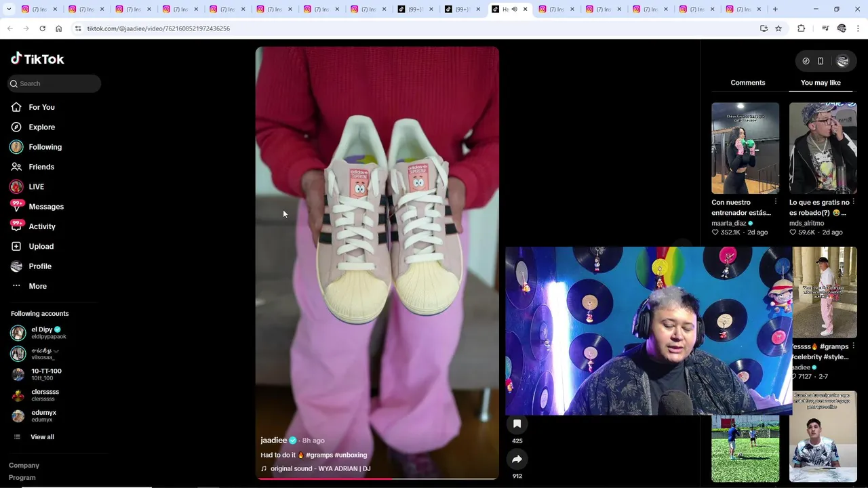868x488 pixels.
Task: View site information icon beside the URL
Action: [x=78, y=28]
